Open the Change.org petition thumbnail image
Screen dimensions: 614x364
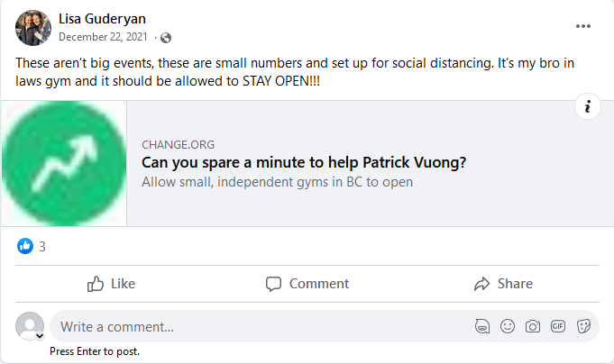[64, 163]
